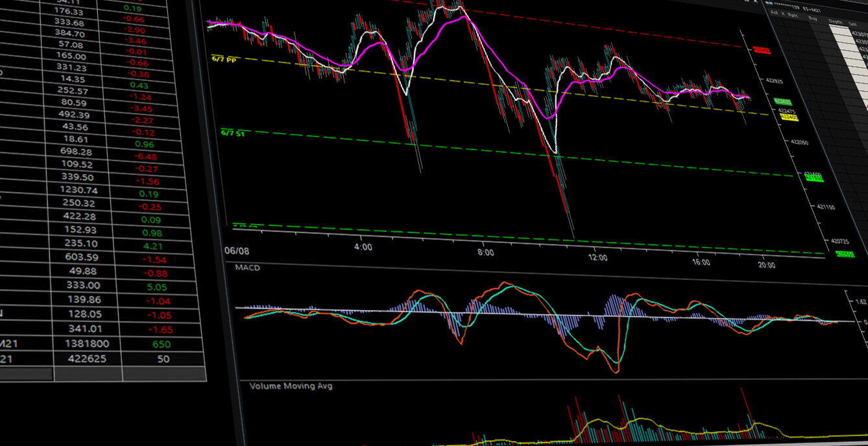Click the 14.35 price cell

[73, 79]
